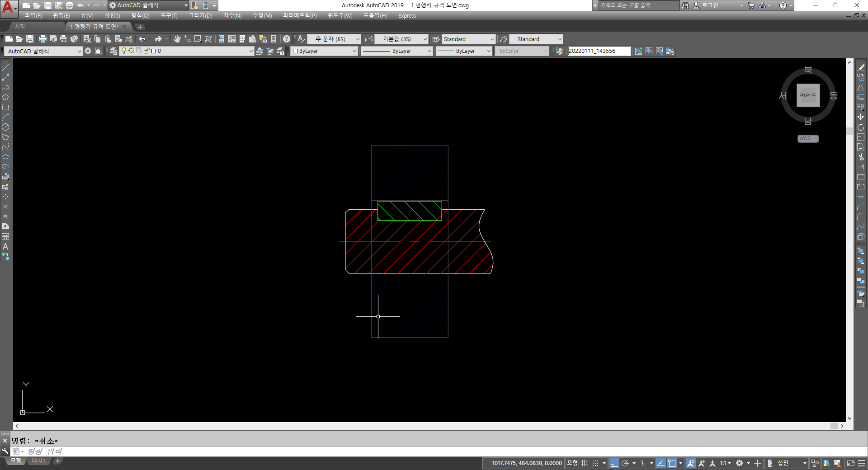Open the 수정(M) menu
The height and width of the screenshot is (470, 868).
[262, 16]
